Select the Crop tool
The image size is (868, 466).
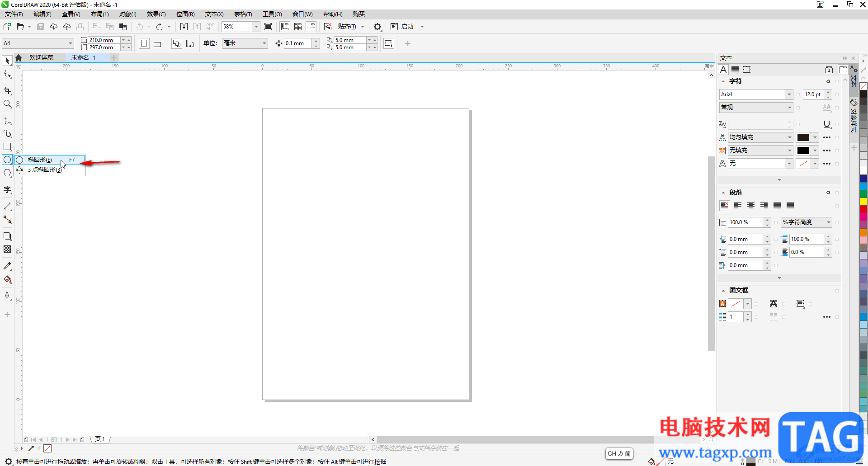click(7, 91)
